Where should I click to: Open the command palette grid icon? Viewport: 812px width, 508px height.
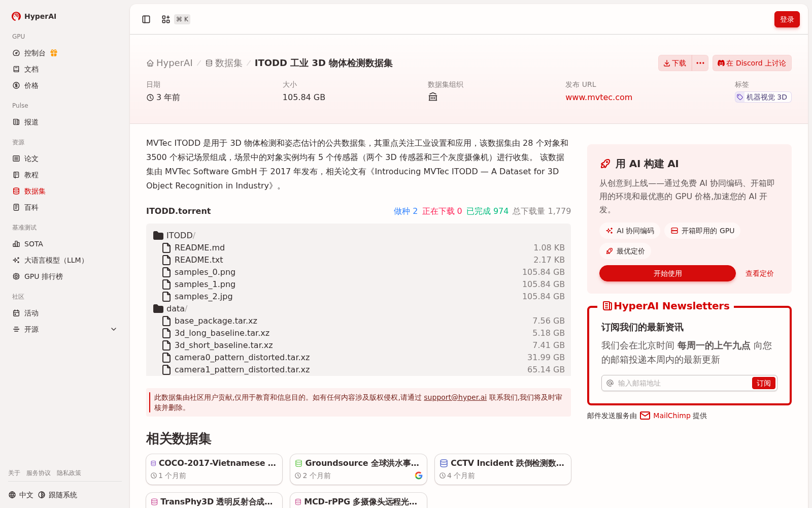click(x=166, y=19)
